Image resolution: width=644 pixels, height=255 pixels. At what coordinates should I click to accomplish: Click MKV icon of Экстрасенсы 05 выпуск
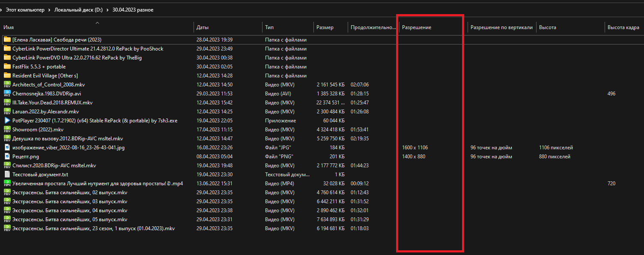(7, 219)
